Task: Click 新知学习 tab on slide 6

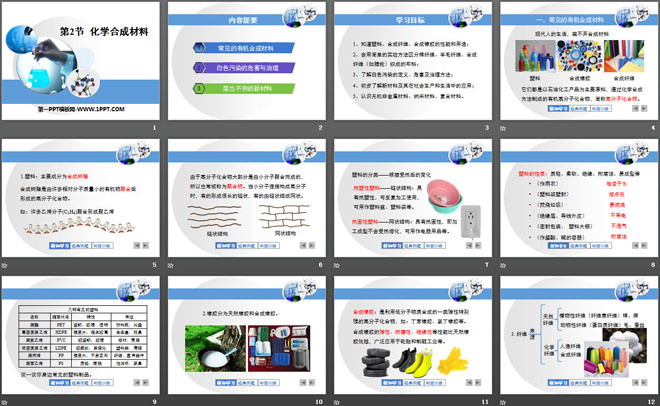Action: (x=226, y=246)
